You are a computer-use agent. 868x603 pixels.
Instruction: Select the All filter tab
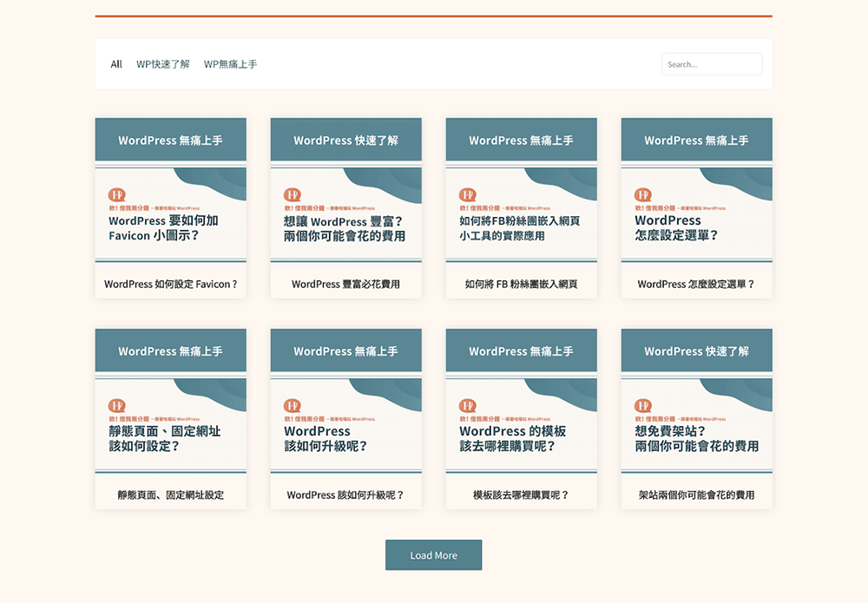pyautogui.click(x=116, y=64)
